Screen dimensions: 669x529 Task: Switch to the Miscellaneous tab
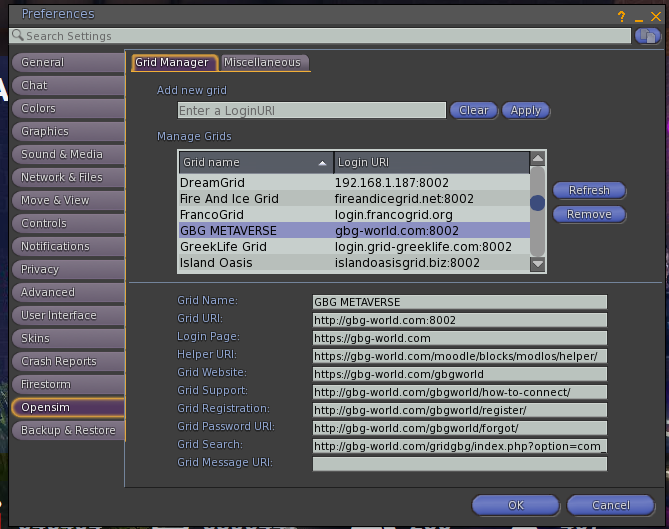pos(262,62)
